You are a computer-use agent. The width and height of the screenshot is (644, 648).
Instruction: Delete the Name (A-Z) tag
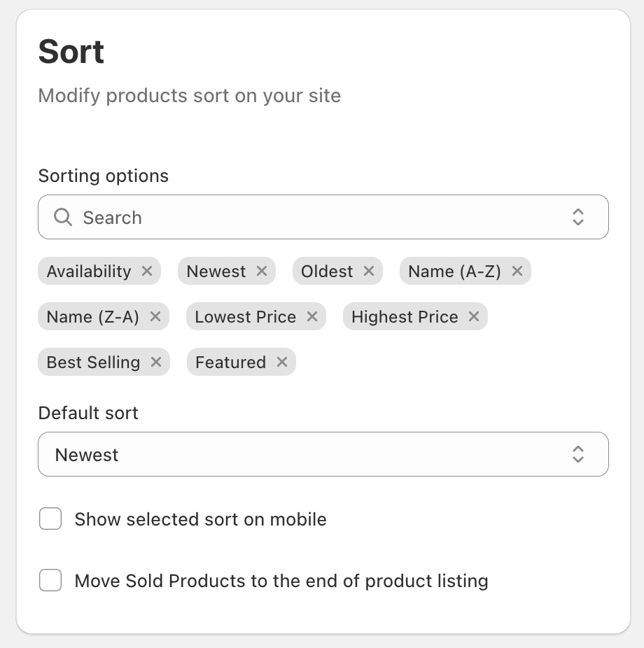pos(517,272)
